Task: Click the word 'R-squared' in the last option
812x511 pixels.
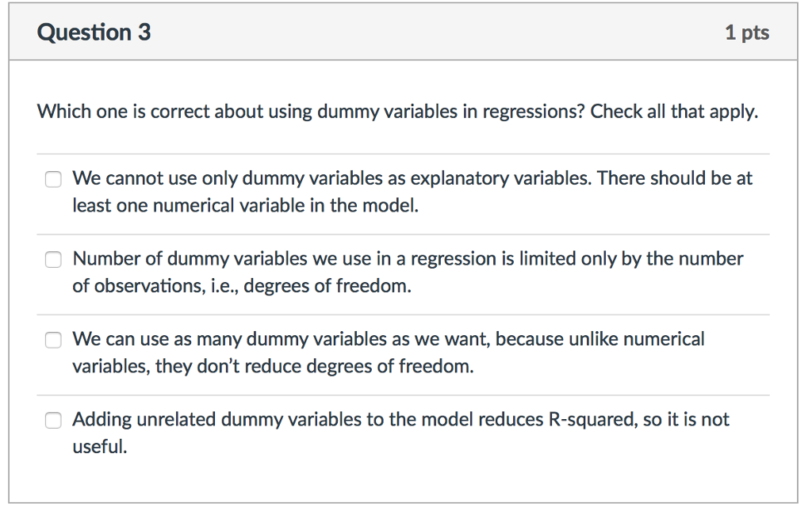Action: (592, 419)
